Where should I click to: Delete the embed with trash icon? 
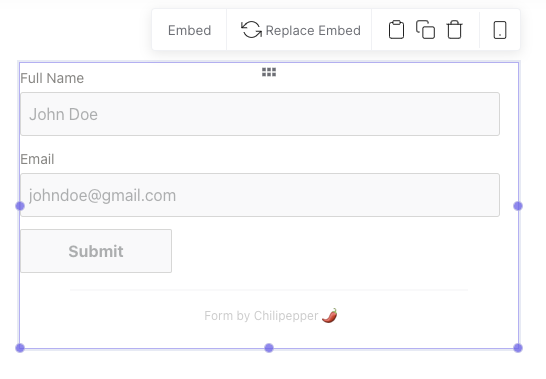[454, 30]
